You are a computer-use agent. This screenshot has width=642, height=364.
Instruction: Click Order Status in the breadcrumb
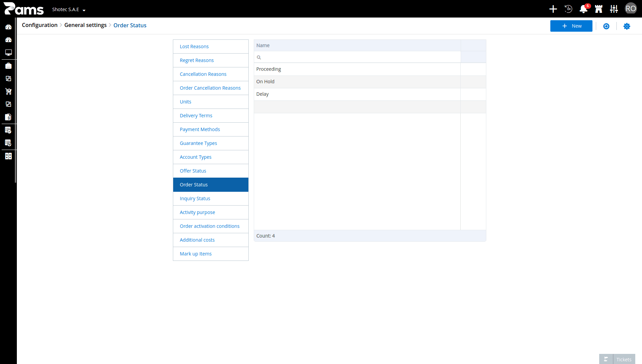click(130, 25)
